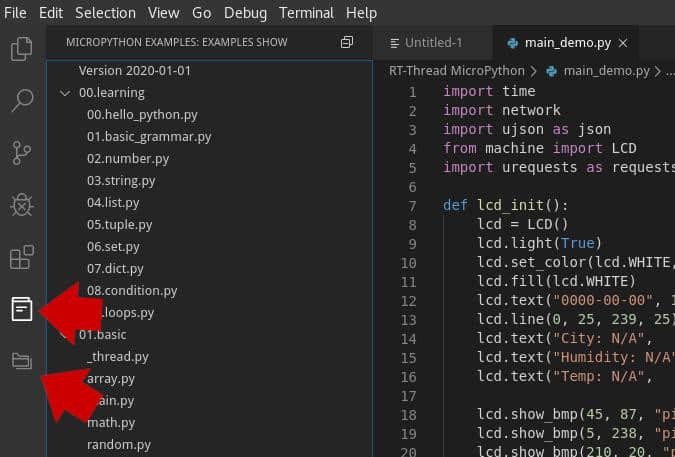Open the Selection menu
Viewport: 675px width, 457px height.
click(105, 13)
